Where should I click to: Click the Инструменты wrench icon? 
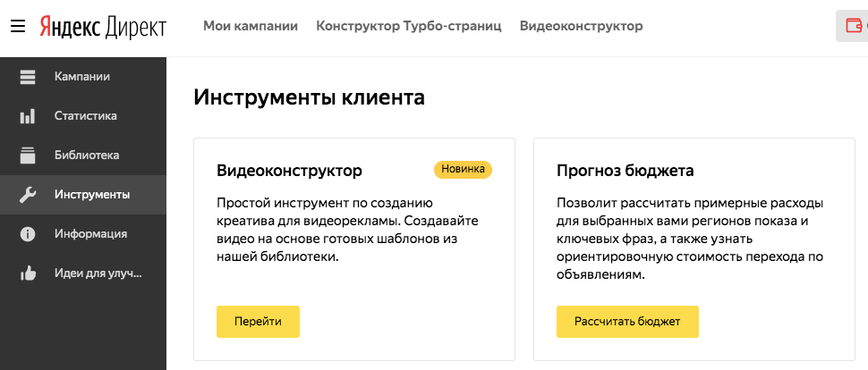click(28, 195)
